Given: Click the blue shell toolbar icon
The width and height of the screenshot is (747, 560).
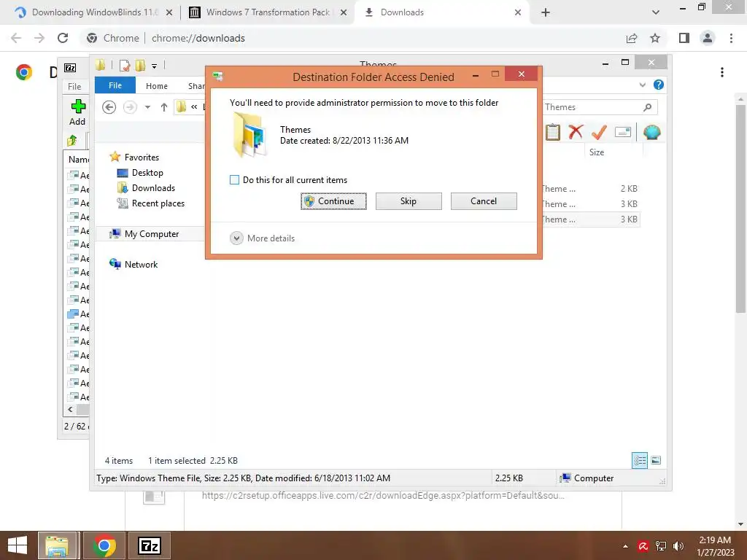Looking at the screenshot, I should [x=651, y=132].
